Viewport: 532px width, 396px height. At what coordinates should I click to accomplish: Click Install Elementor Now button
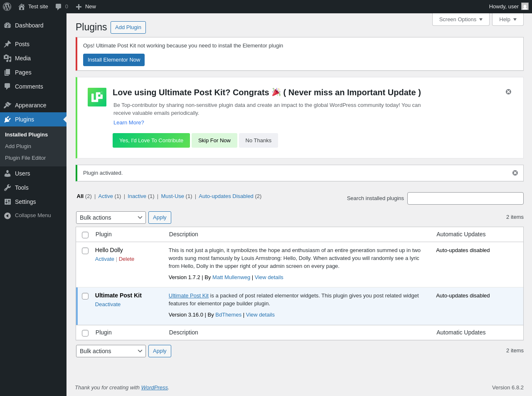(114, 60)
